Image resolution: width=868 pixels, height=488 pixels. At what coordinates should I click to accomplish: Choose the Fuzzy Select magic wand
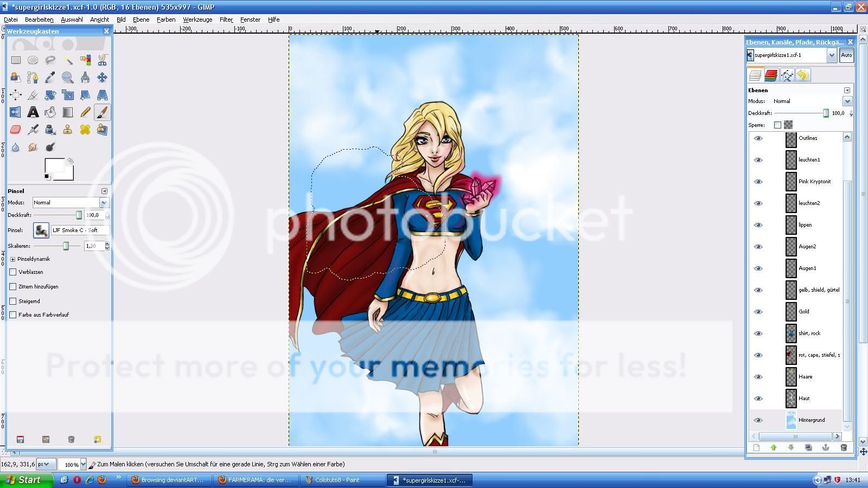pyautogui.click(x=67, y=60)
